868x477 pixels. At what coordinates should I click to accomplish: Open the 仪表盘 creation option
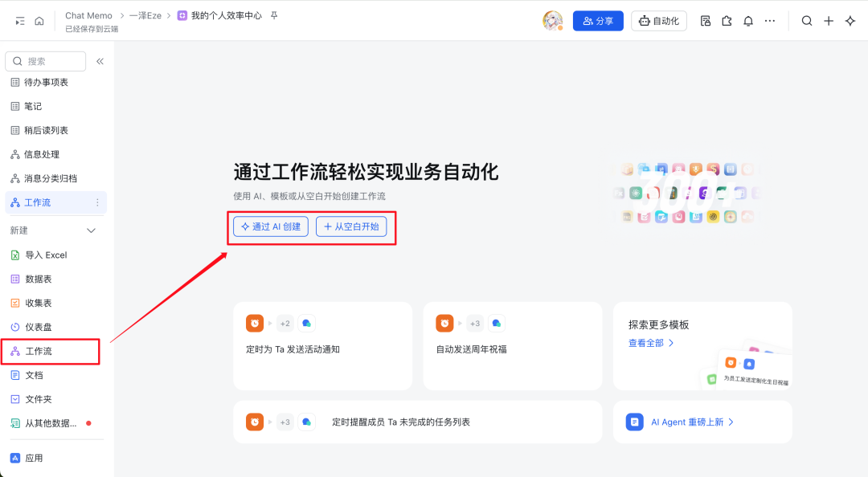pyautogui.click(x=40, y=327)
